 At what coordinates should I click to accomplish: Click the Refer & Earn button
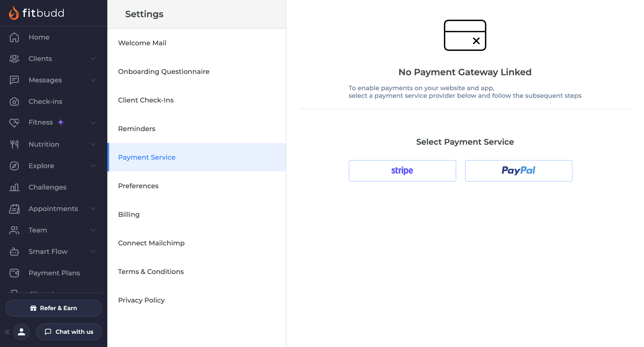(x=53, y=308)
